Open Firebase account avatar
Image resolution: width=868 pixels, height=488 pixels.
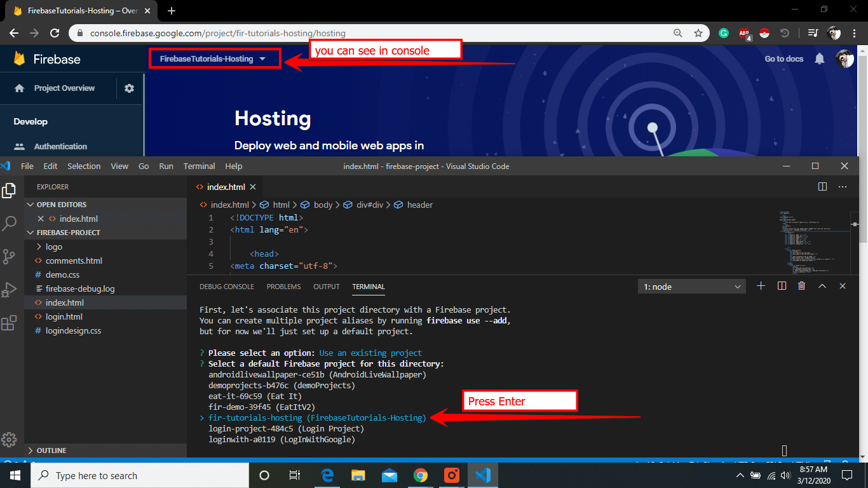[844, 59]
